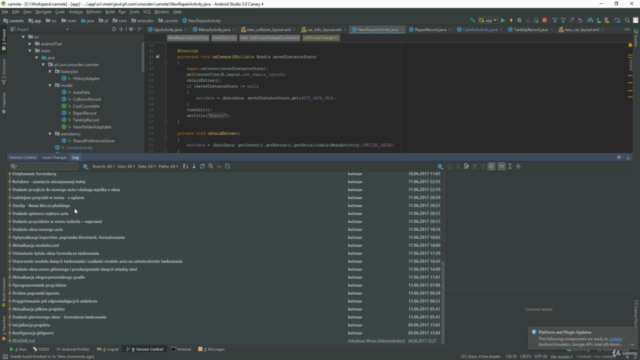Open the VCS menu
The height and width of the screenshot is (360, 640).
[x=147, y=12]
